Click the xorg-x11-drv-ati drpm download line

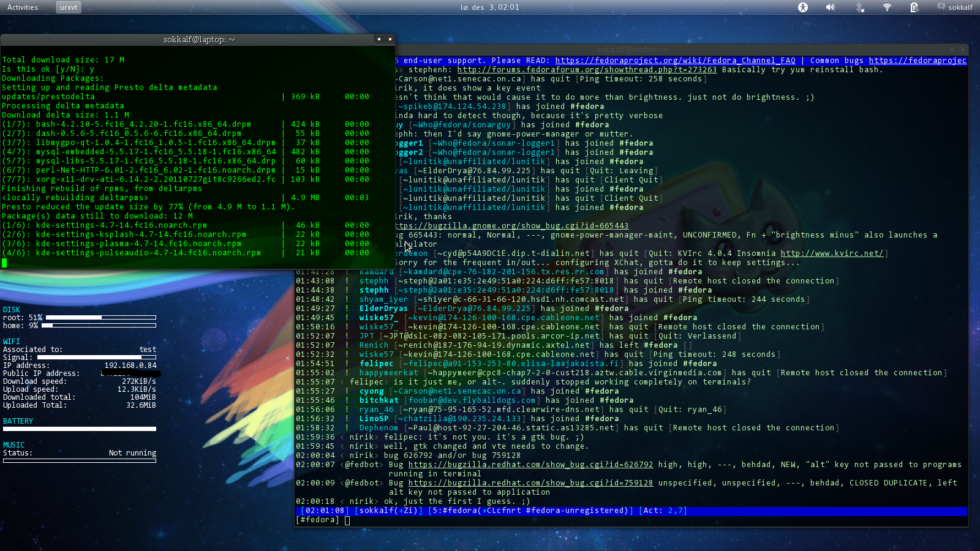click(186, 179)
